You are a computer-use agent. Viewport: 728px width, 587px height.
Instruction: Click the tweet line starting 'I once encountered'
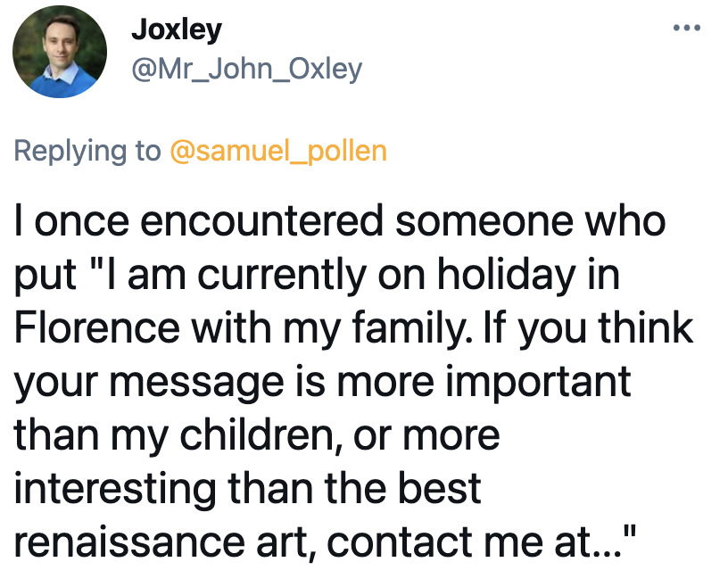tap(340, 221)
